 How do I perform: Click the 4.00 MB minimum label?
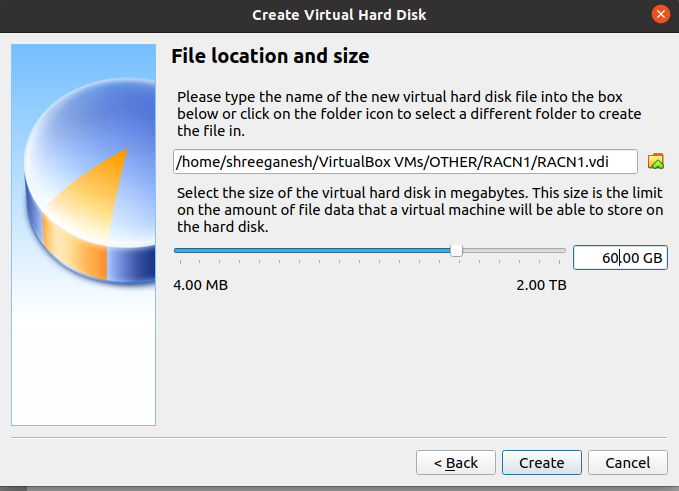pos(200,285)
